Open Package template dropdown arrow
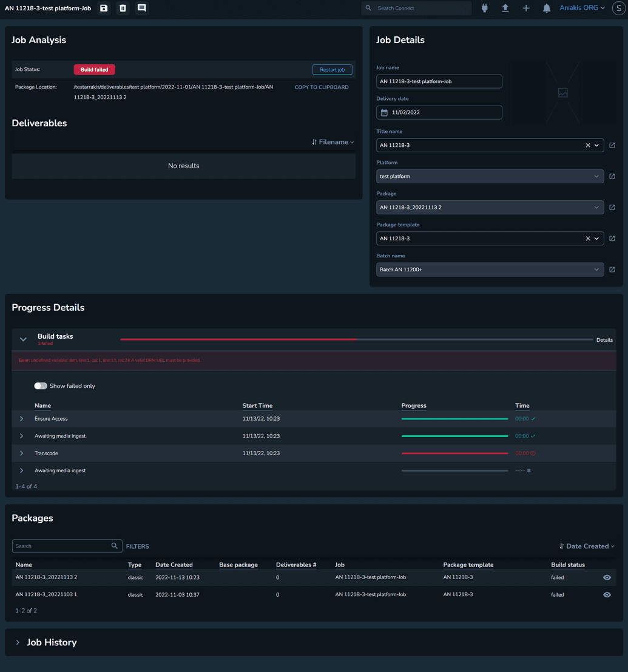Screen dimensions: 628x672 click(596, 239)
